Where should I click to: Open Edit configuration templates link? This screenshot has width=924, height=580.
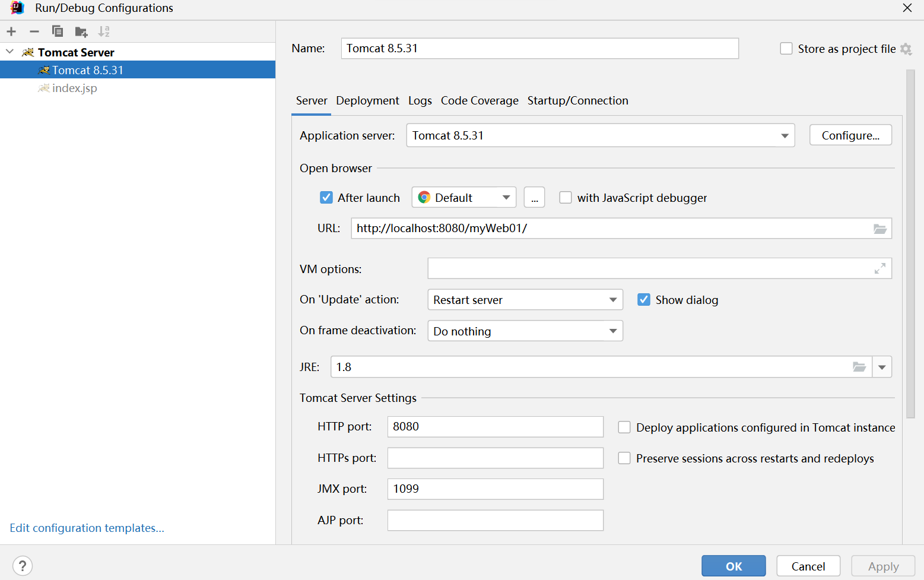point(87,528)
